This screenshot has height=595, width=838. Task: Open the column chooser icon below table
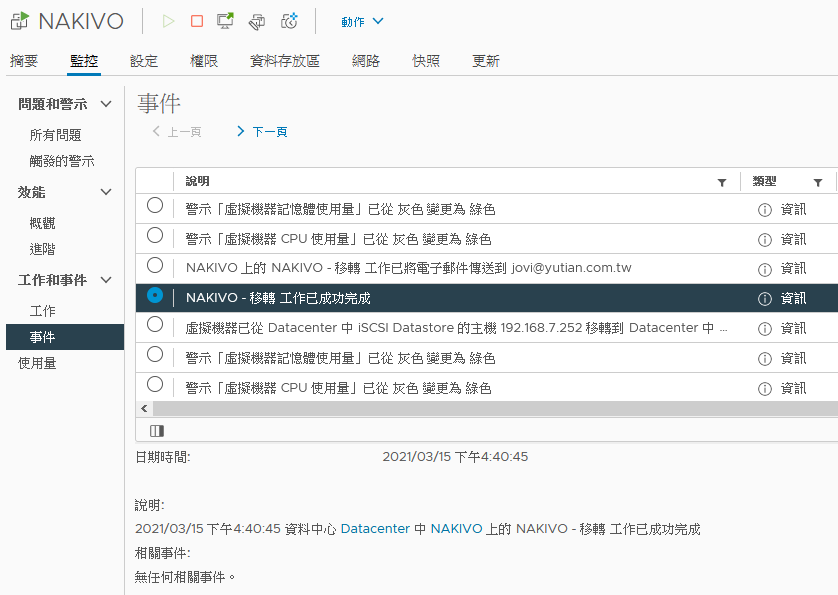(x=157, y=431)
